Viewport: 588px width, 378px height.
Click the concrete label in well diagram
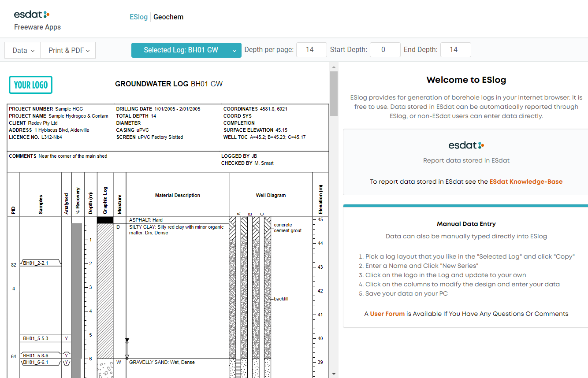point(283,225)
